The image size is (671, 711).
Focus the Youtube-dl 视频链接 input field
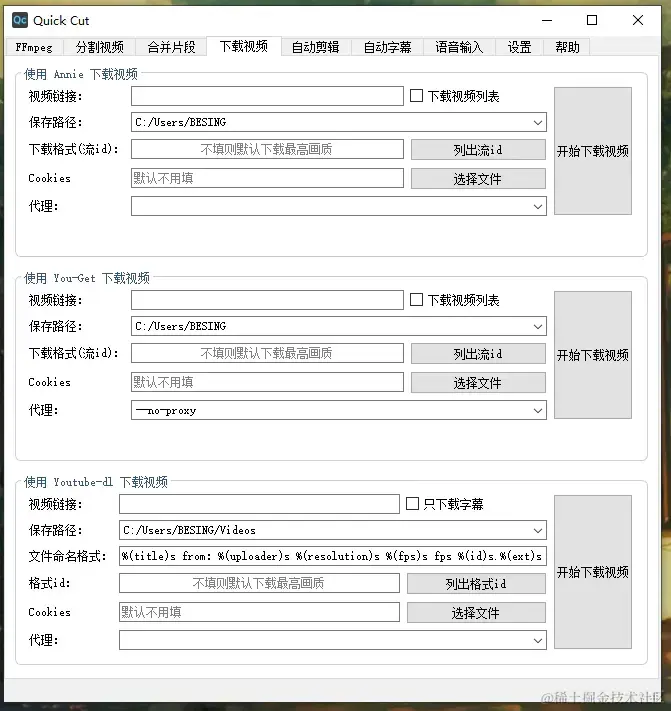[x=259, y=504]
